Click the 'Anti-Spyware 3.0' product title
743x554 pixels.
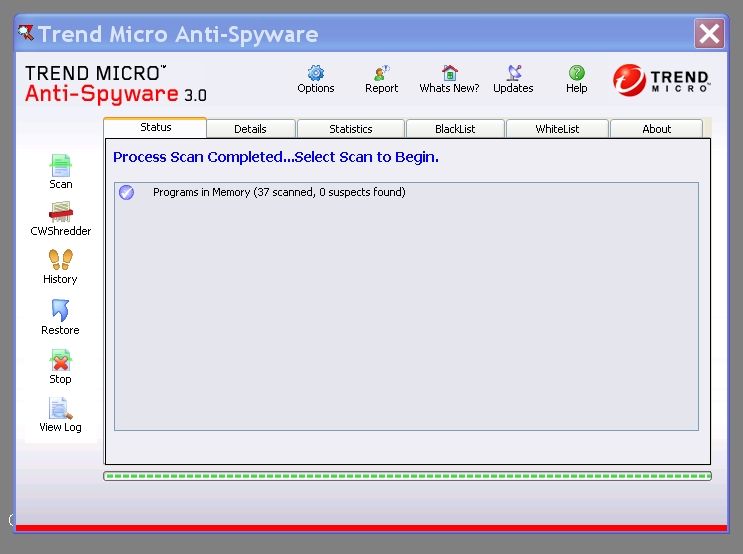(116, 94)
